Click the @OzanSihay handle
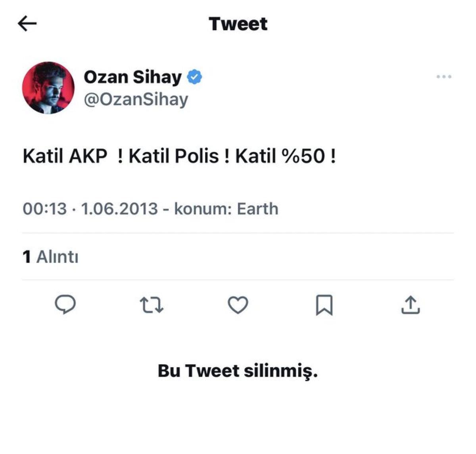Image resolution: width=476 pixels, height=454 pixels. point(136,99)
